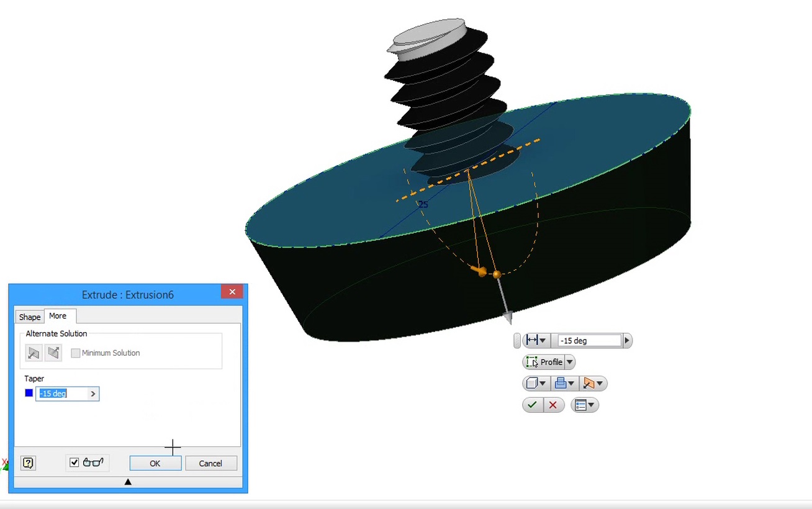This screenshot has width=812, height=509.
Task: Select the flip direction icon on mini-toolbar
Action: click(x=590, y=383)
